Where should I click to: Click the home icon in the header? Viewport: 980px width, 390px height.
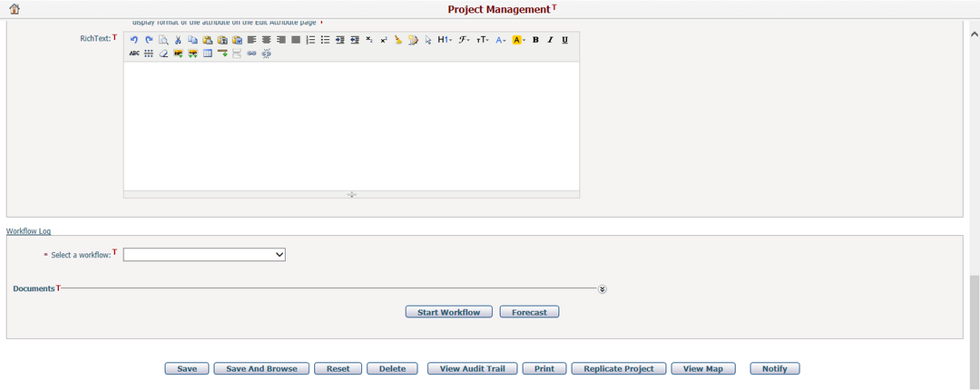point(15,9)
